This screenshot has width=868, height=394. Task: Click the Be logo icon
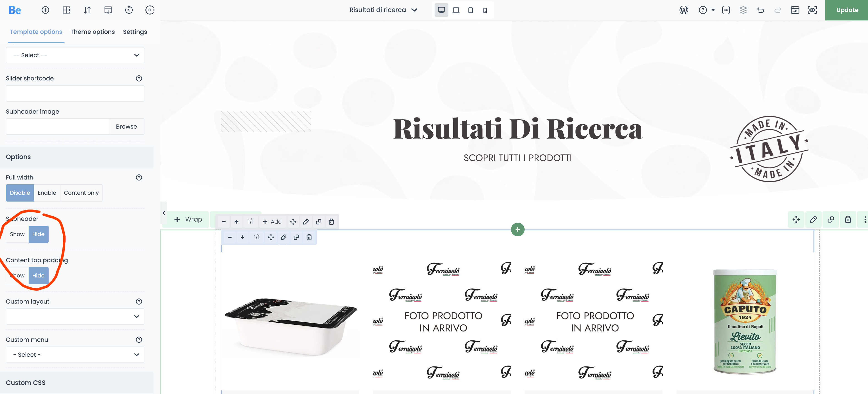(x=15, y=10)
